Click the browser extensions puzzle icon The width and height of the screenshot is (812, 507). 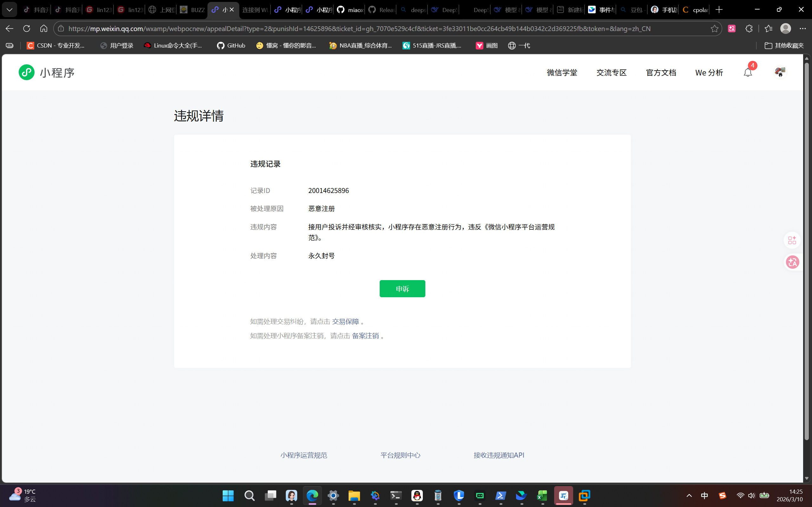(x=749, y=29)
